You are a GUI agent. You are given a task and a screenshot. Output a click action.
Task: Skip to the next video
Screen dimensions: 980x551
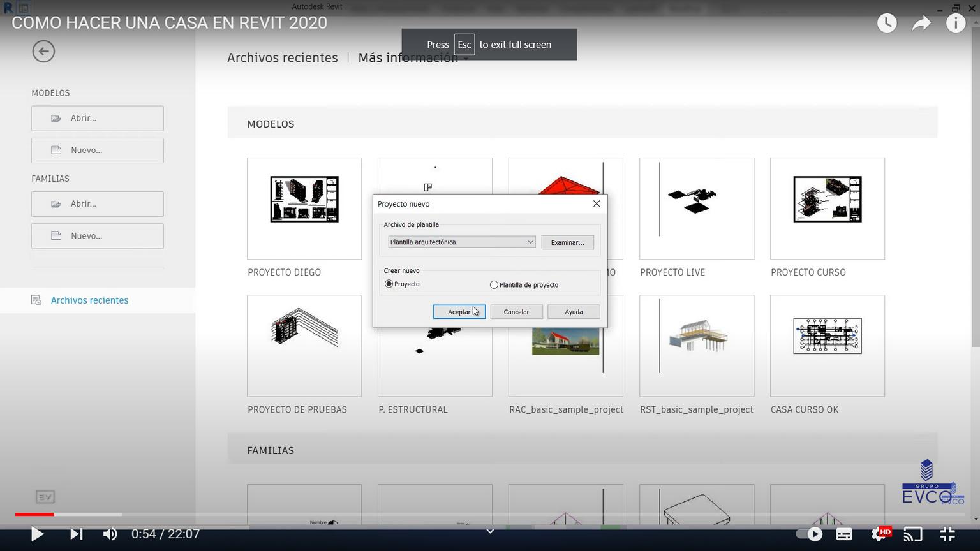[x=76, y=534]
